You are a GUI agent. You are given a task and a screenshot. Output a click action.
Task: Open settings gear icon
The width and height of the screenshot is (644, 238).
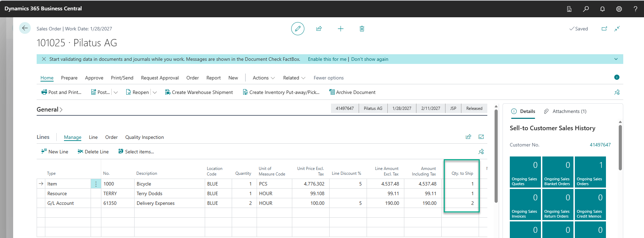[619, 9]
